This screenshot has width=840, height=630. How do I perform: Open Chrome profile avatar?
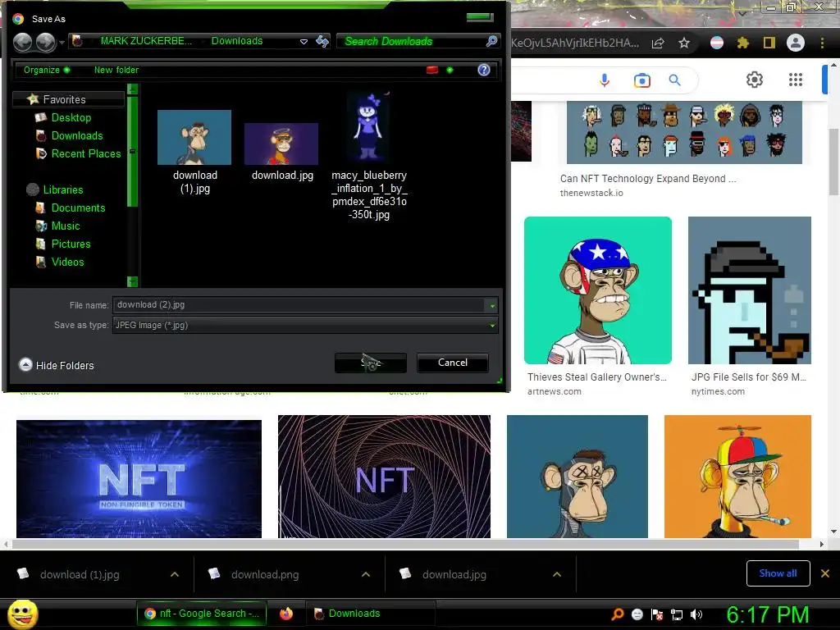[796, 43]
